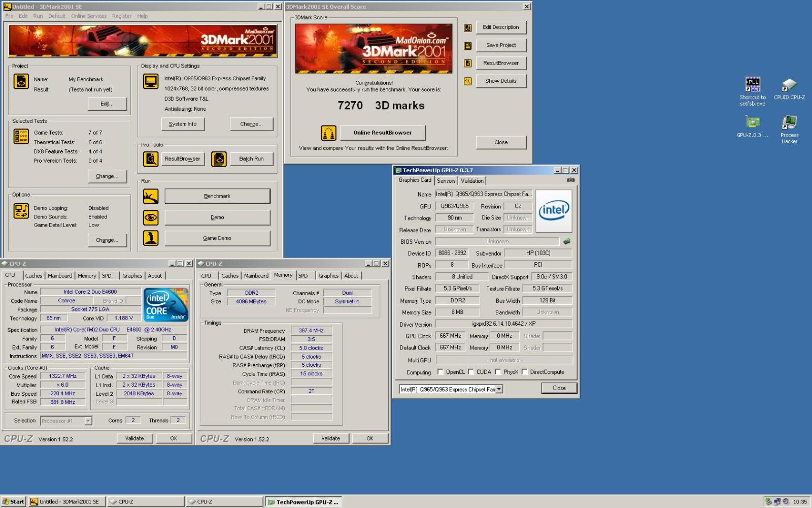
Task: Click the Intel Core 2 Duo logo
Action: pos(166,305)
